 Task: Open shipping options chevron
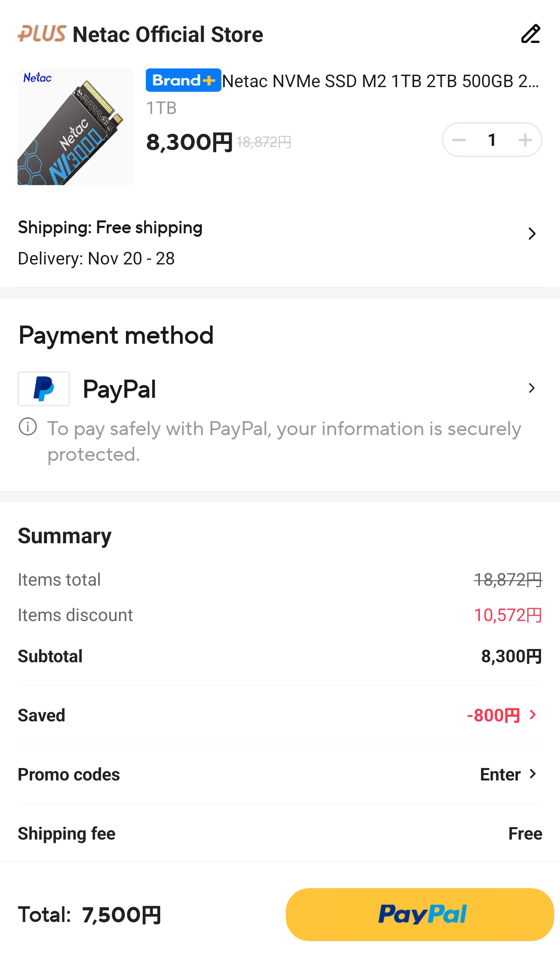(x=532, y=234)
